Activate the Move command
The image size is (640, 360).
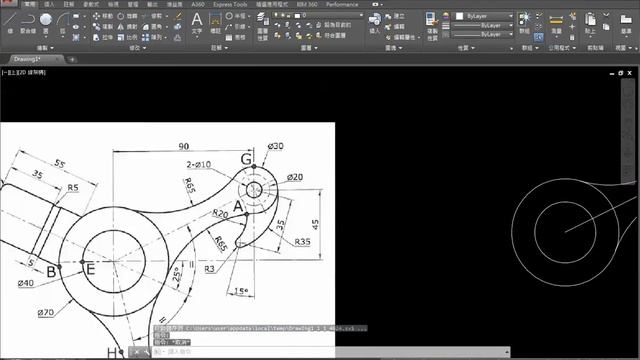pyautogui.click(x=103, y=16)
